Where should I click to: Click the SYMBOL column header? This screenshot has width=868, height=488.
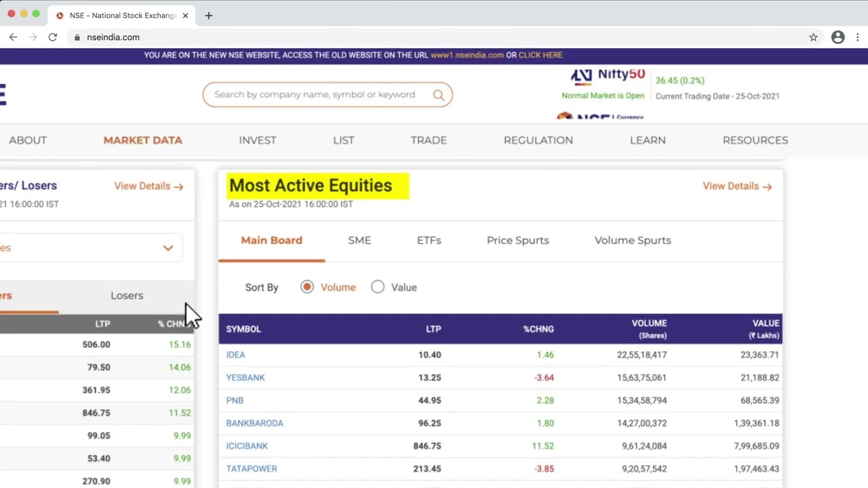243,329
